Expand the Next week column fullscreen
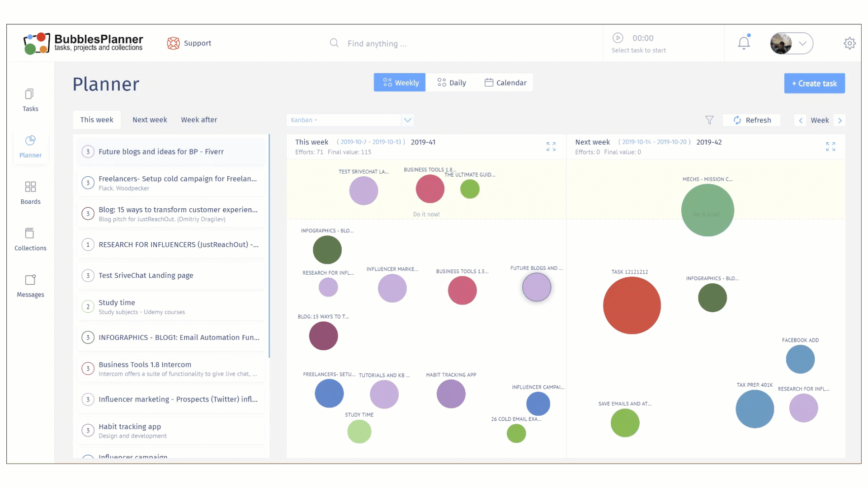Viewport: 868px width, 488px height. pyautogui.click(x=830, y=146)
